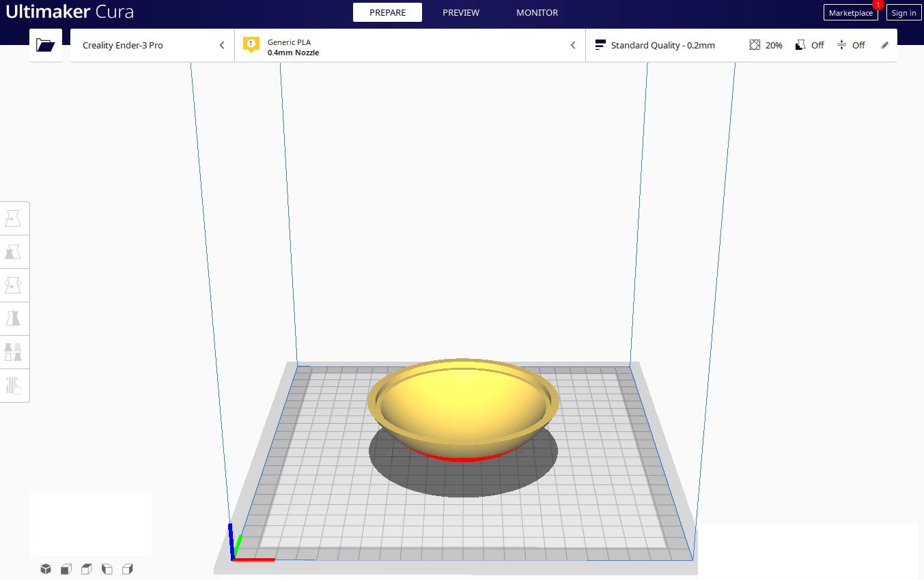Click the 20% infill value
Screen dimensions: 924x580
click(774, 45)
